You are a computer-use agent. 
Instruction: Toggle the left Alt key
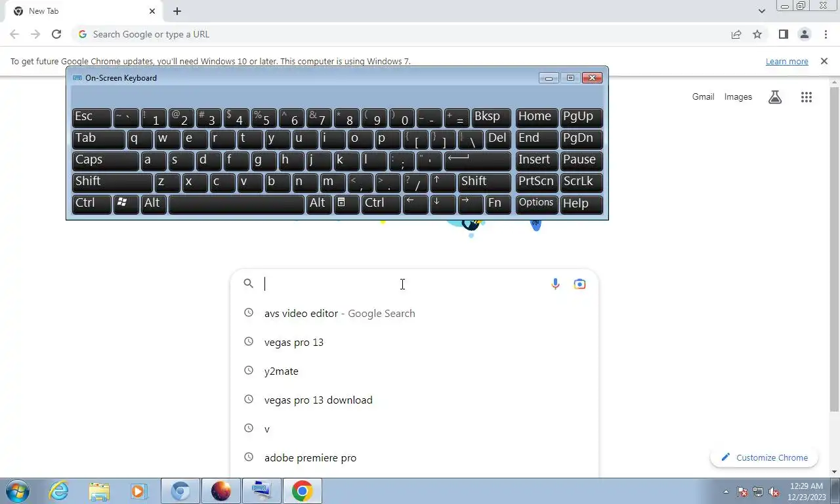click(154, 204)
